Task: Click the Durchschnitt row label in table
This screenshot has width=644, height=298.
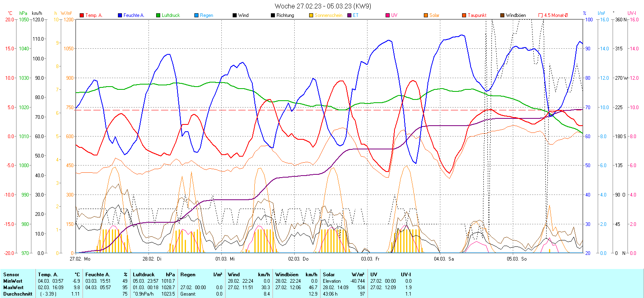Action: tap(18, 294)
